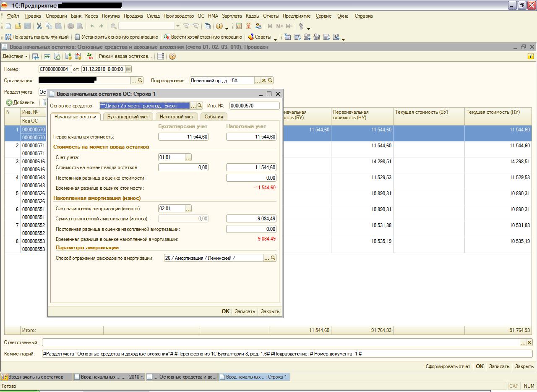Clear Подразделение field with the X icon
The image size is (537, 392).
point(264,81)
